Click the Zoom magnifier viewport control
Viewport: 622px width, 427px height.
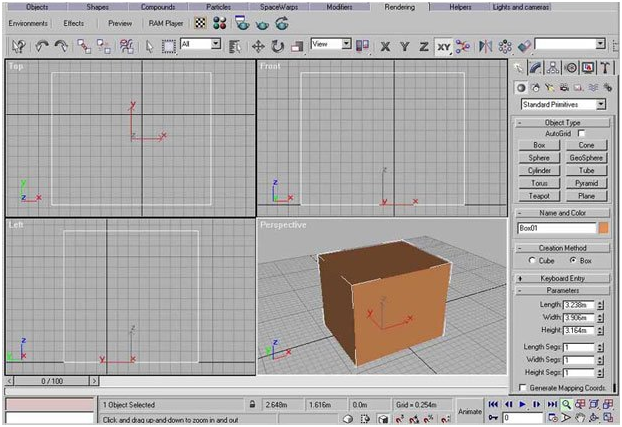[566, 404]
